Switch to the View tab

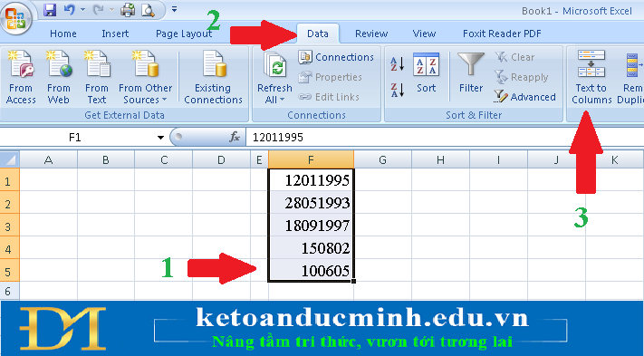pyautogui.click(x=424, y=34)
